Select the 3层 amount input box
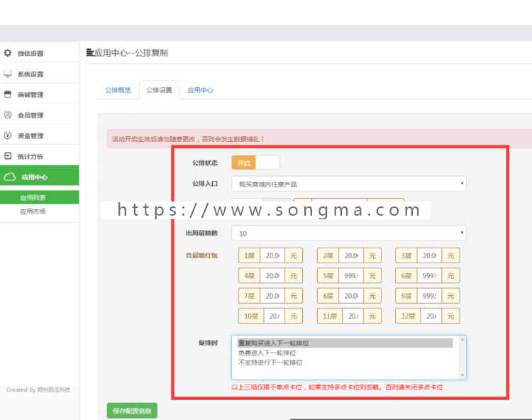The image size is (532, 420). [x=429, y=256]
